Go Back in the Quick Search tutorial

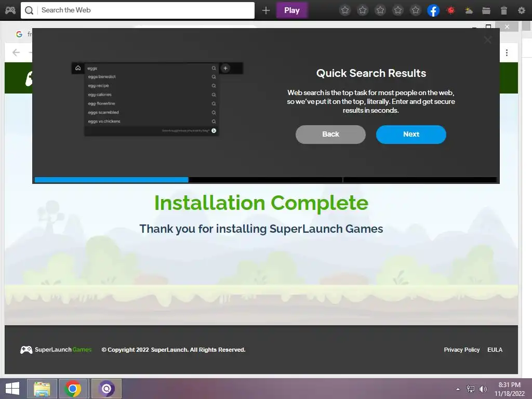[x=330, y=135]
